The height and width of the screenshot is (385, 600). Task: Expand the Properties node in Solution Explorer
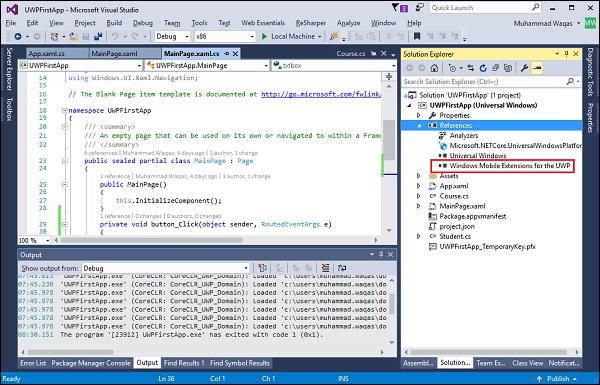(418, 115)
